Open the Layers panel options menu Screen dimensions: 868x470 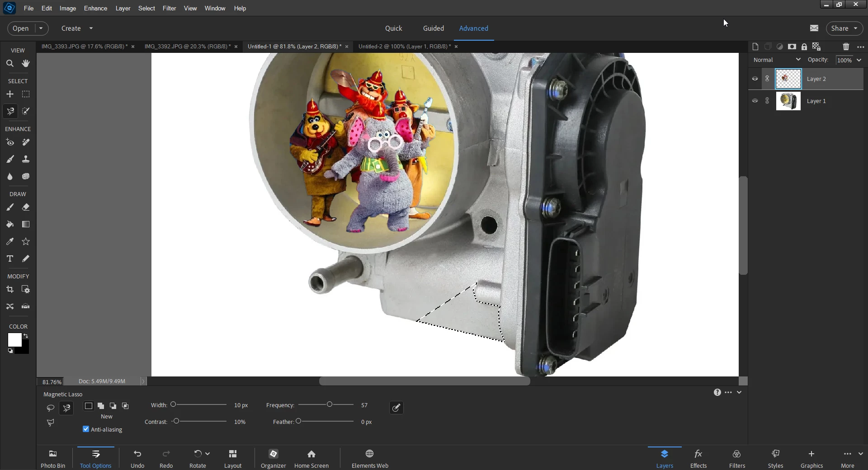coord(860,47)
